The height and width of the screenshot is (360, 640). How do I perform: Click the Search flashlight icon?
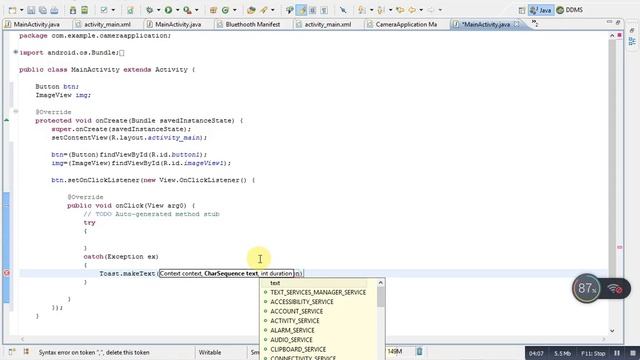click(x=264, y=10)
